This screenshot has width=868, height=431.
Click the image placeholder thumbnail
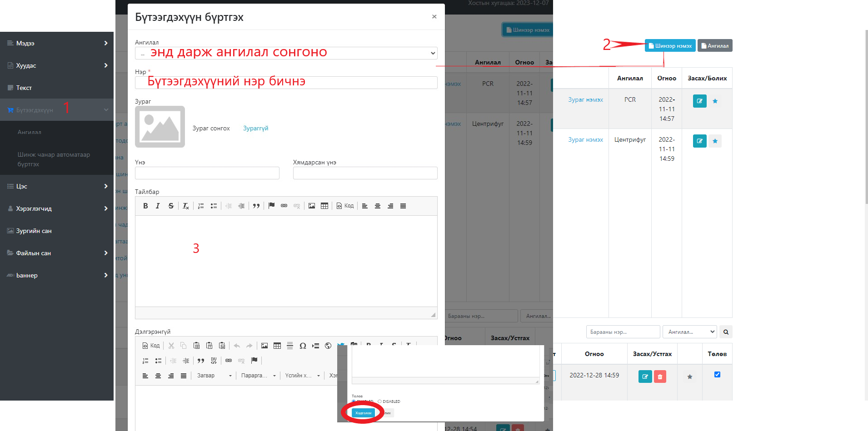tap(160, 127)
